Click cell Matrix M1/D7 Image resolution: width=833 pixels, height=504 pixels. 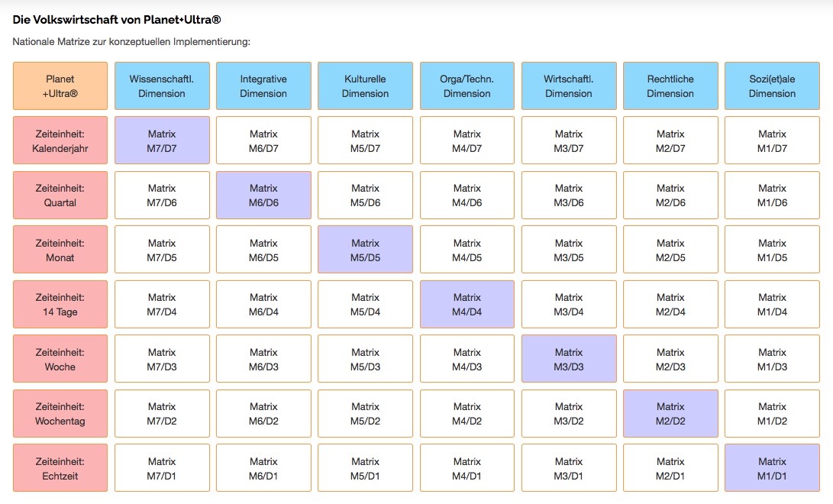[x=772, y=141]
